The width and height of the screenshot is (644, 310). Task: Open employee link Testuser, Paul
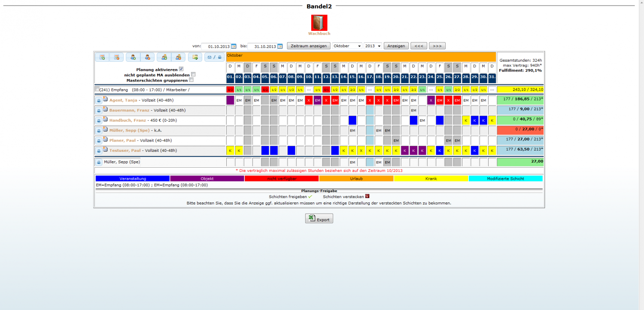pos(125,150)
